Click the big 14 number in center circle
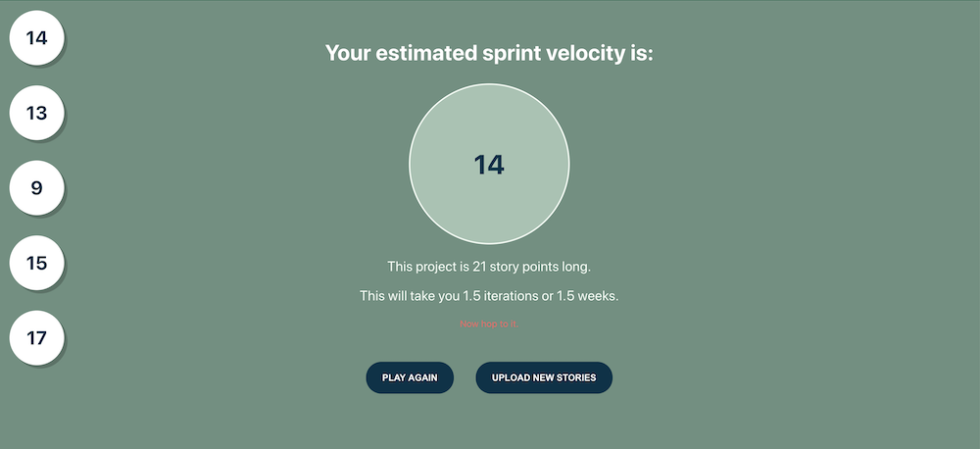This screenshot has width=980, height=449. [x=489, y=165]
